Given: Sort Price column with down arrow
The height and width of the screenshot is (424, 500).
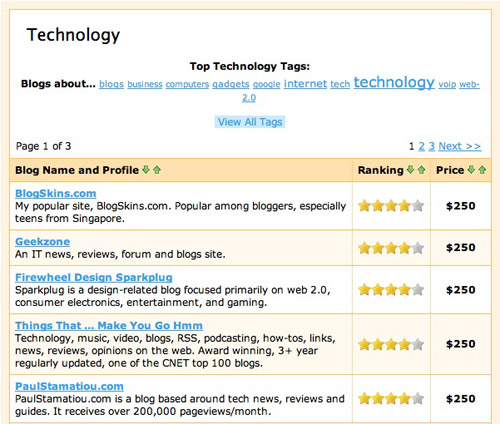Looking at the screenshot, I should pyautogui.click(x=471, y=170).
